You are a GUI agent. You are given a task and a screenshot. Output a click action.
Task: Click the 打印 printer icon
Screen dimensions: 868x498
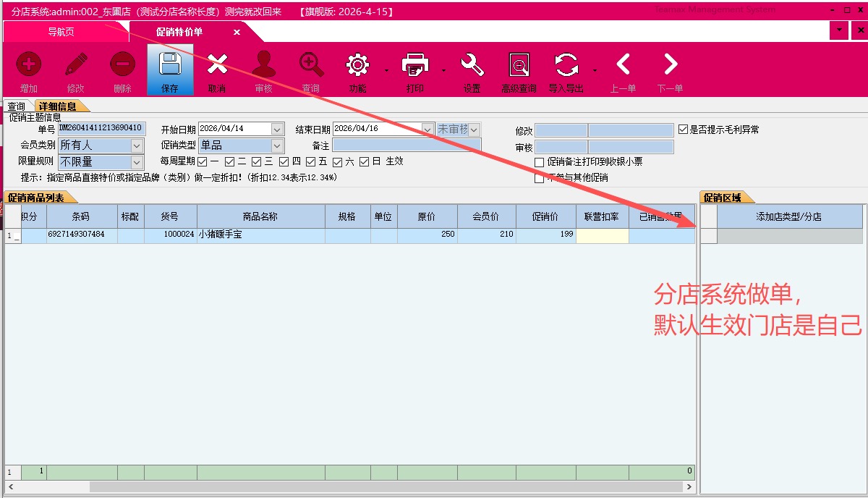[415, 65]
